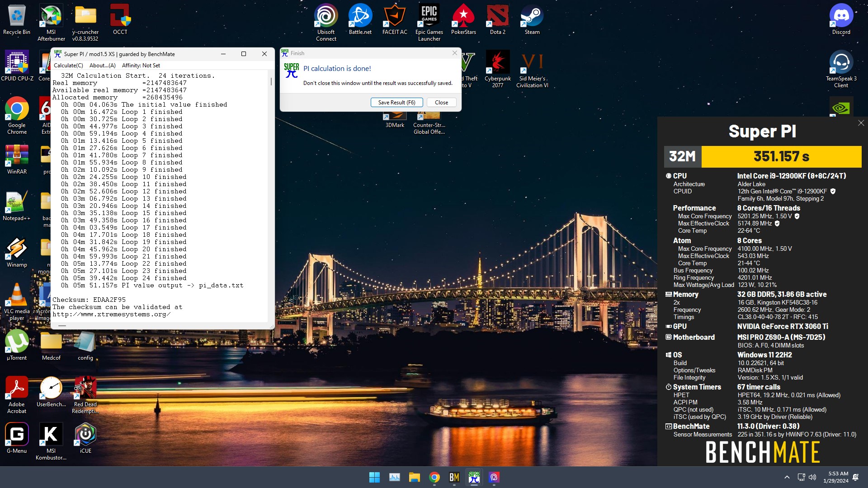Screen dimensions: 868x488
Task: Open the FACEIT AC shortcut
Action: pos(395,20)
